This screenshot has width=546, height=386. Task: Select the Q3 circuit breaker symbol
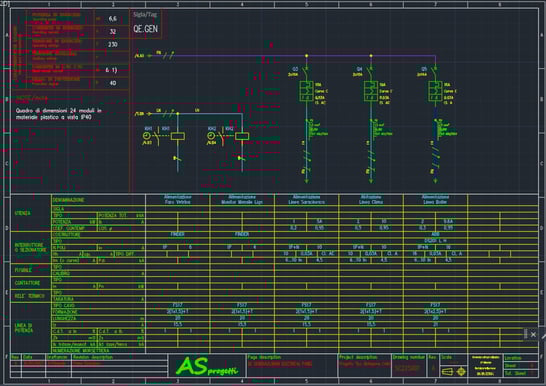pos(306,91)
